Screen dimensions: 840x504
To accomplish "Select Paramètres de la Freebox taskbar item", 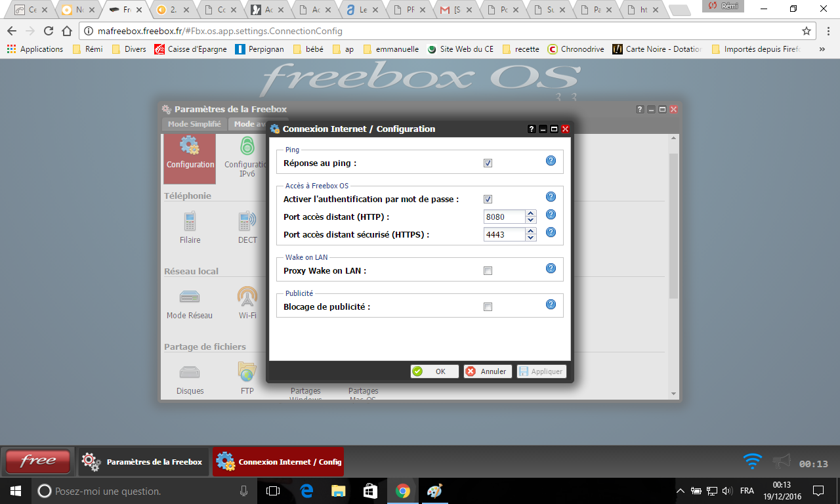I will pos(144,462).
